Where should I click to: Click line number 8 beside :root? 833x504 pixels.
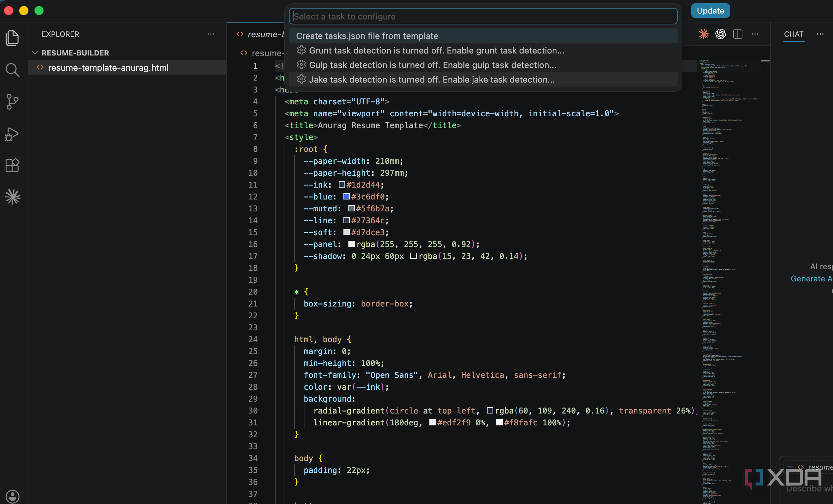click(255, 149)
